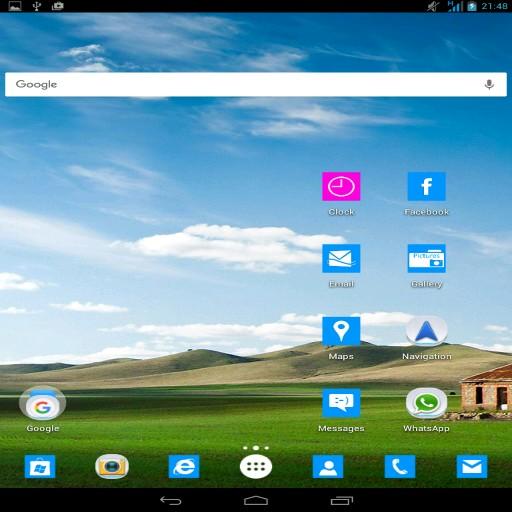Image resolution: width=512 pixels, height=512 pixels.
Task: Tap the home screen page indicator dots
Action: (x=256, y=448)
